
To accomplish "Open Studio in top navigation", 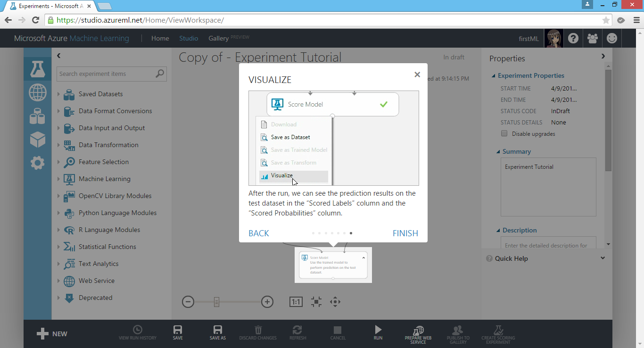I will pos(189,38).
